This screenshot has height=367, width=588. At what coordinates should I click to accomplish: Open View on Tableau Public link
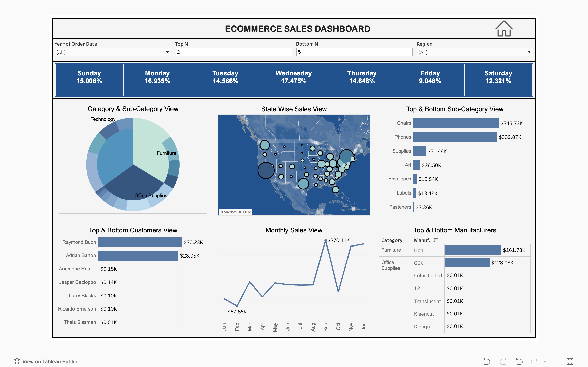click(x=50, y=361)
